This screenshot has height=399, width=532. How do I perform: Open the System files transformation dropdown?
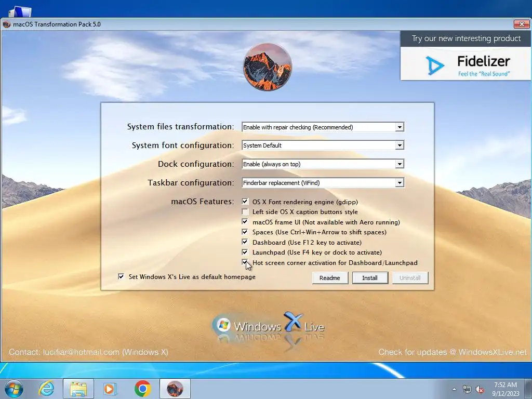323,127
